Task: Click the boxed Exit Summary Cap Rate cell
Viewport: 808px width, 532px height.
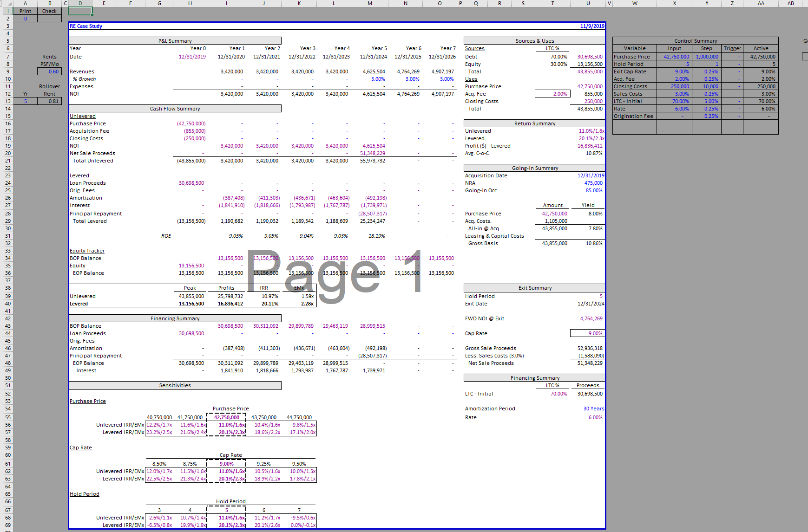Action: [x=588, y=333]
